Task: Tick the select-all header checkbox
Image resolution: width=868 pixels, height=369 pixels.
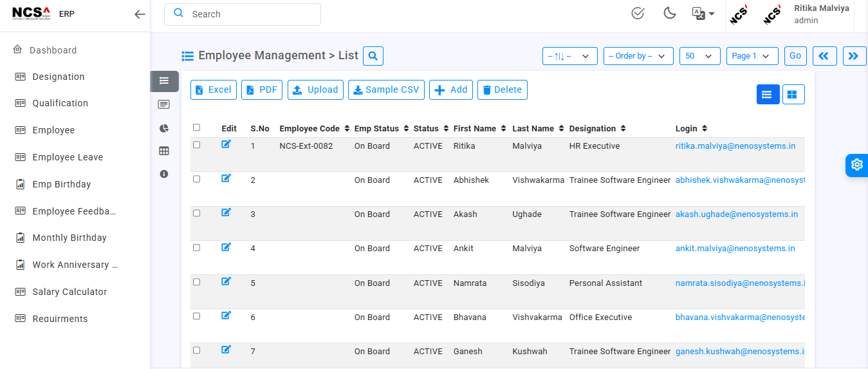Action: (197, 128)
